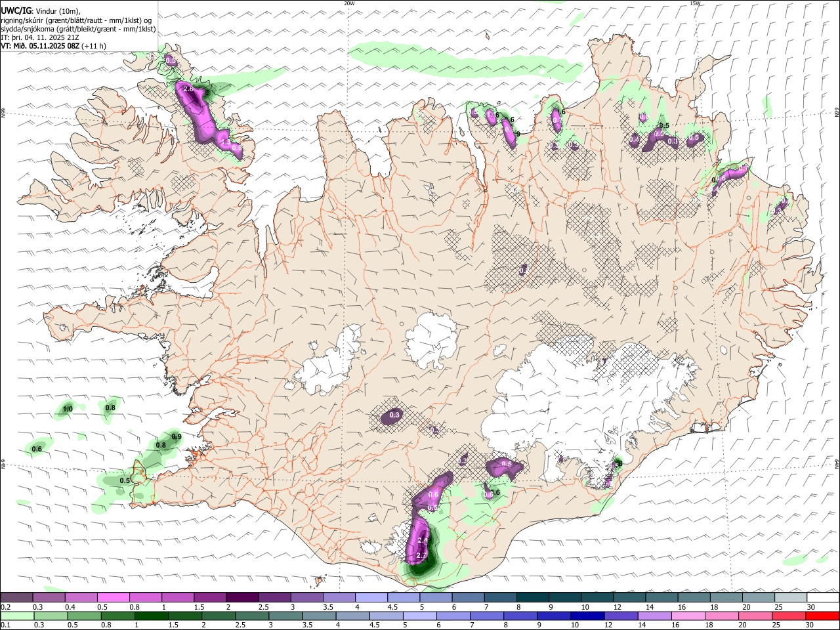
Task: Click the '0.3' value in the central purple blob
Action: [x=394, y=415]
